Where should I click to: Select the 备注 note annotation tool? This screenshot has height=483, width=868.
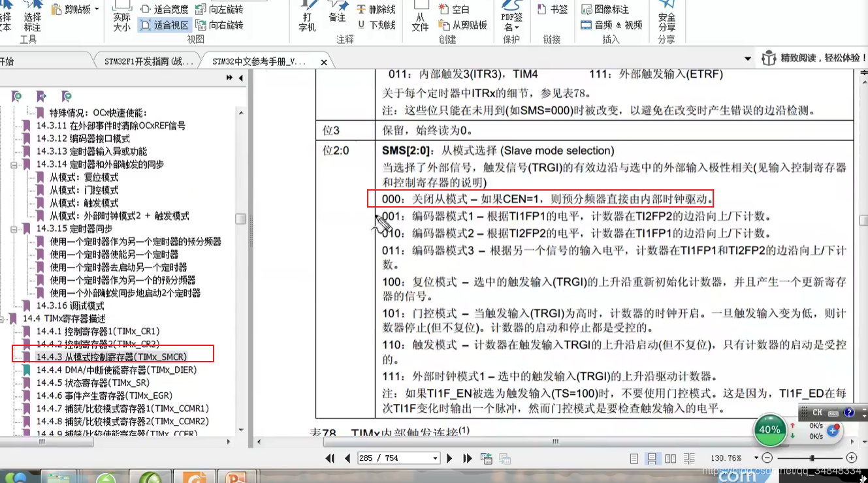coord(337,13)
